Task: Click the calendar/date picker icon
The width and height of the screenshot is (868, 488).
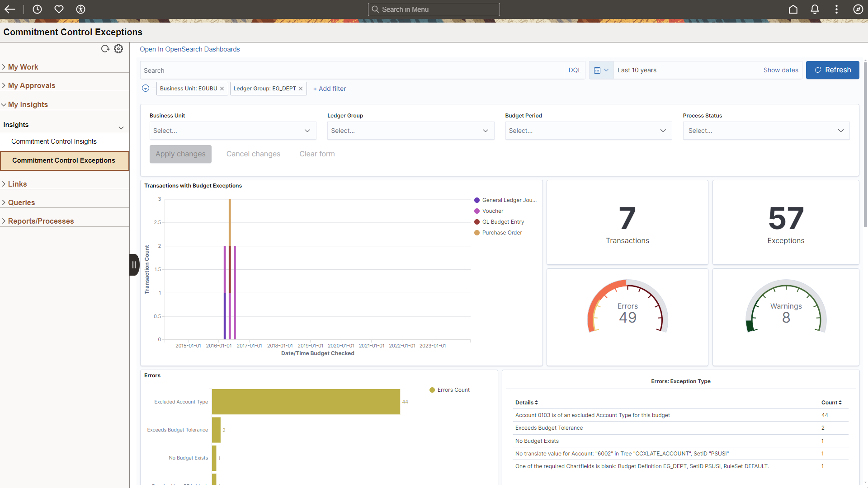Action: click(597, 70)
